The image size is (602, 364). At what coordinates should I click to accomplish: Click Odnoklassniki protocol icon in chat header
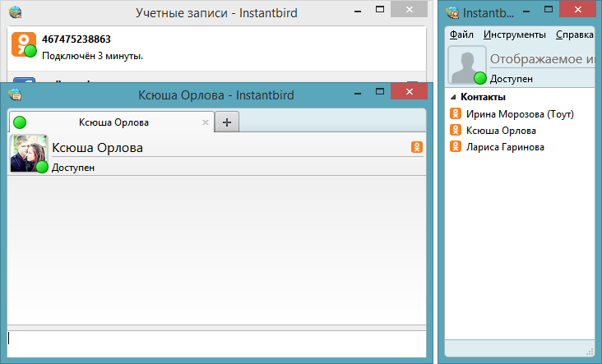417,147
